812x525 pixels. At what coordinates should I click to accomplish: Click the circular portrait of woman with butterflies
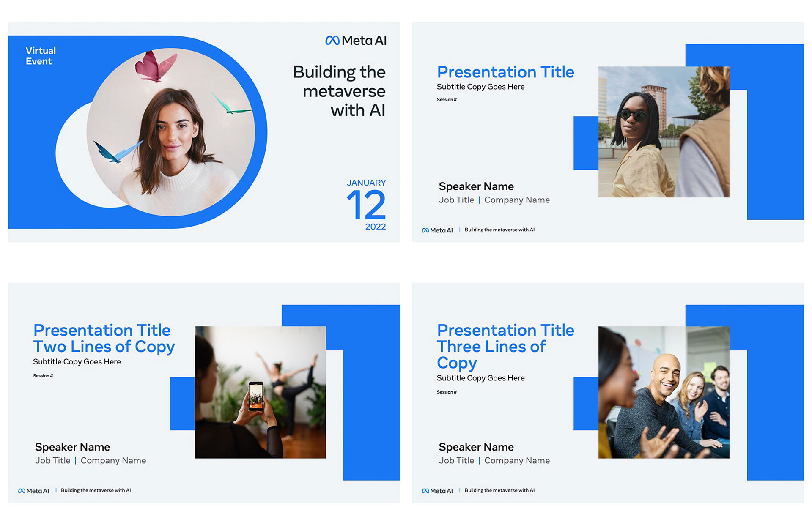pyautogui.click(x=171, y=132)
